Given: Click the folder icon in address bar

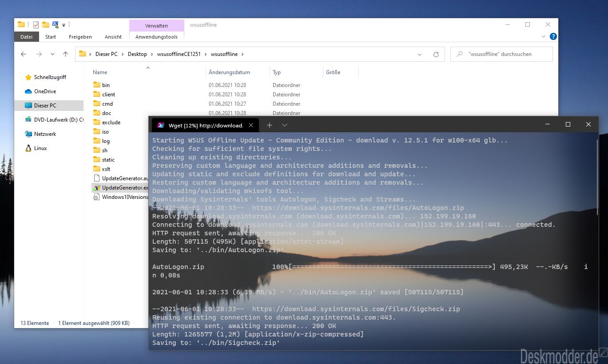Looking at the screenshot, I should click(82, 54).
